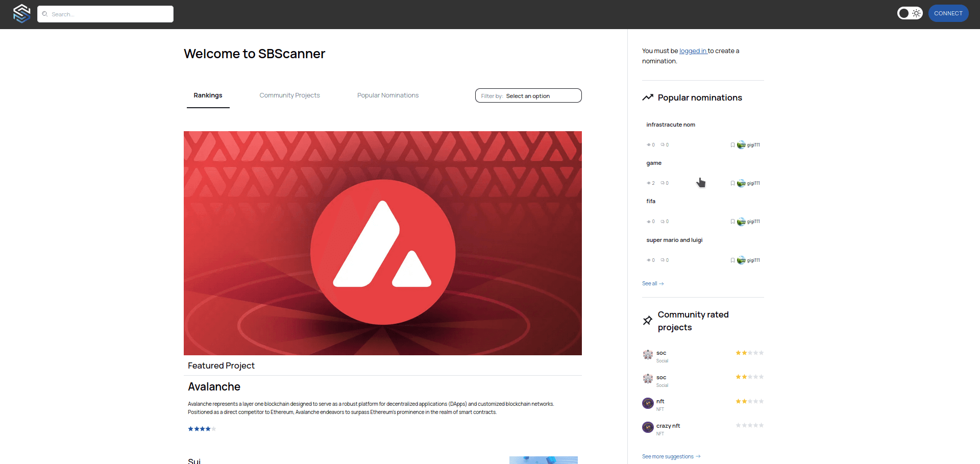The image size is (980, 464).
Task: Open the 'nft' community project name
Action: (x=660, y=402)
